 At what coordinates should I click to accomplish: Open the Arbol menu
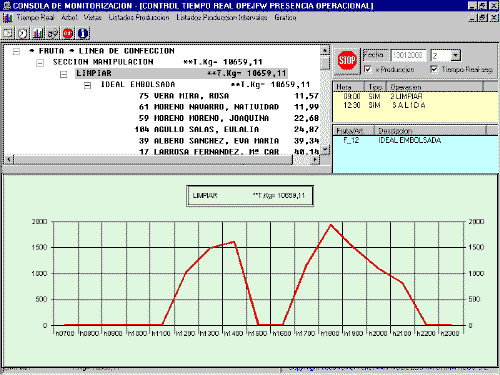click(x=69, y=17)
